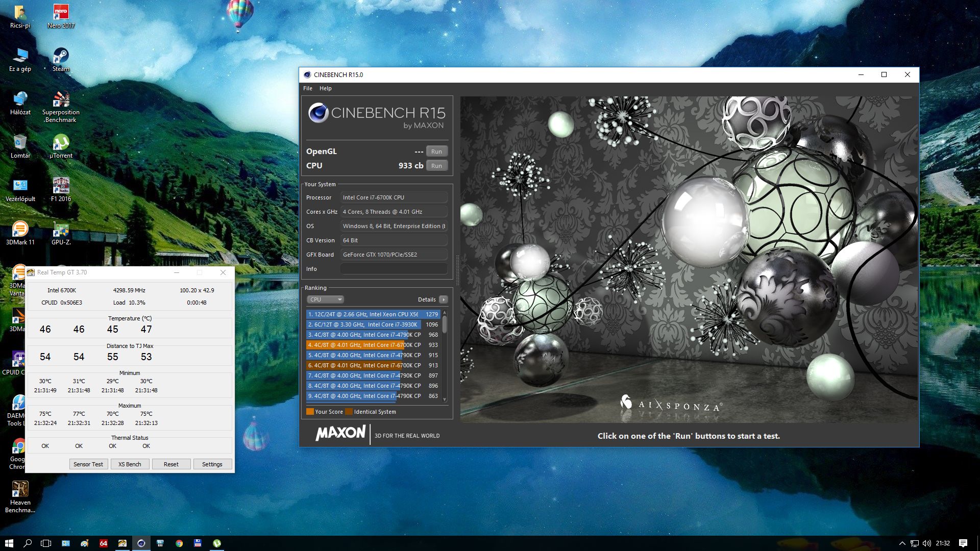Select the GPU-Z desktop icon
980x551 pixels.
pyautogui.click(x=61, y=233)
